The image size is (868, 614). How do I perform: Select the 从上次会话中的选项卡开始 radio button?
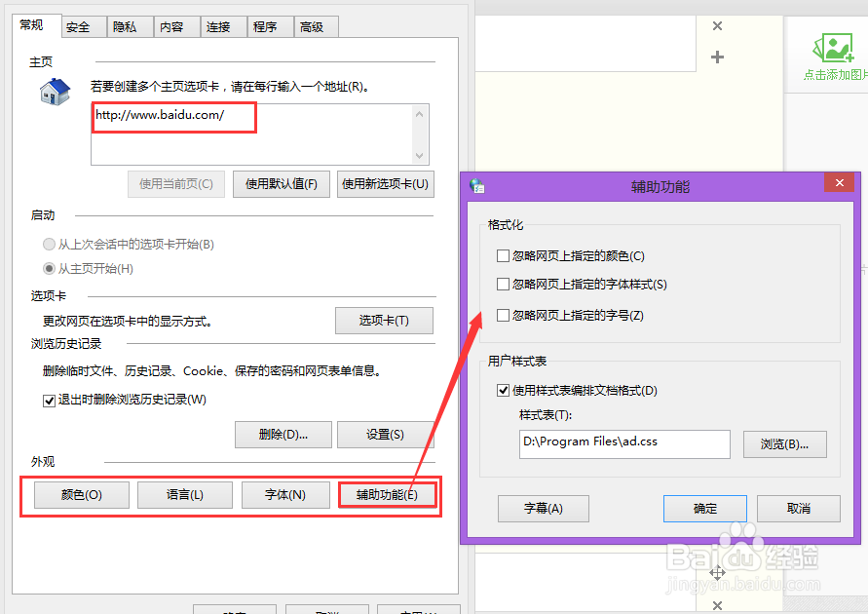point(49,245)
